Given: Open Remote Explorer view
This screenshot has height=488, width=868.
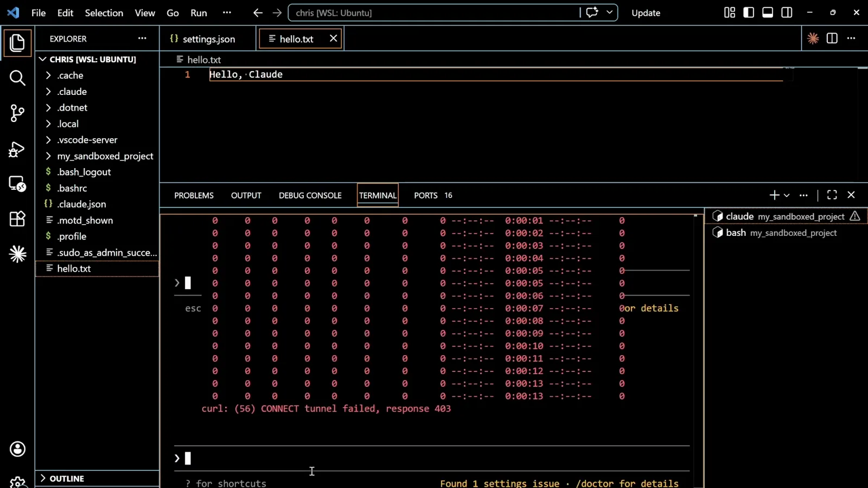Looking at the screenshot, I should pos(17,184).
